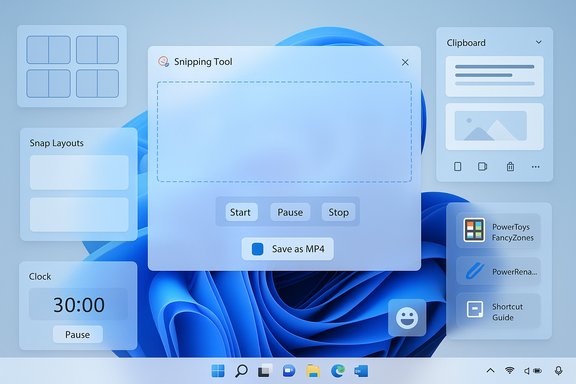Click the Clock widget title
This screenshot has height=384, width=576.
(x=40, y=276)
